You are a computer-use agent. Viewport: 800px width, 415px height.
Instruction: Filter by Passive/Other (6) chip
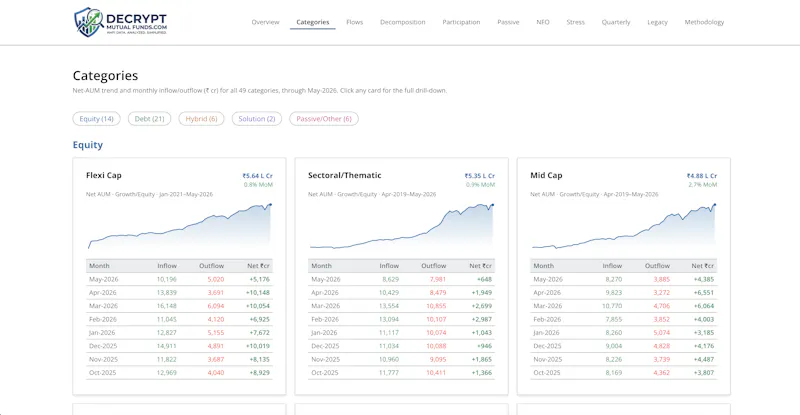324,118
